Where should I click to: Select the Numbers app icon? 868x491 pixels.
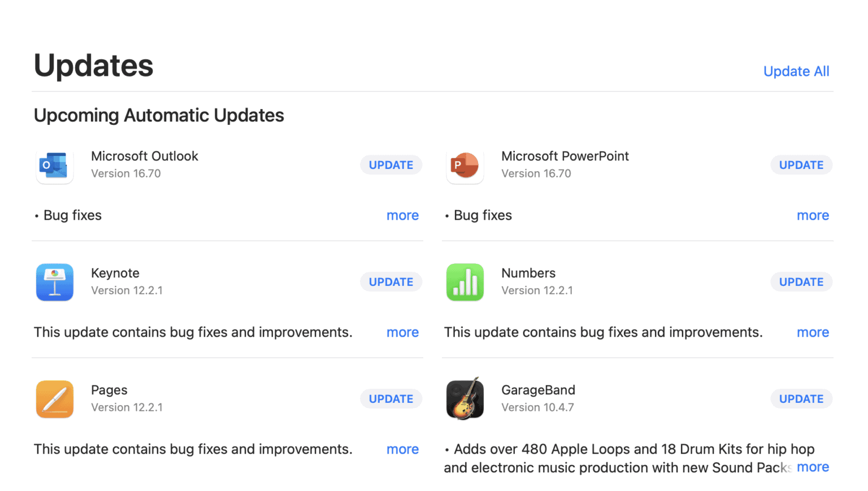pos(465,282)
